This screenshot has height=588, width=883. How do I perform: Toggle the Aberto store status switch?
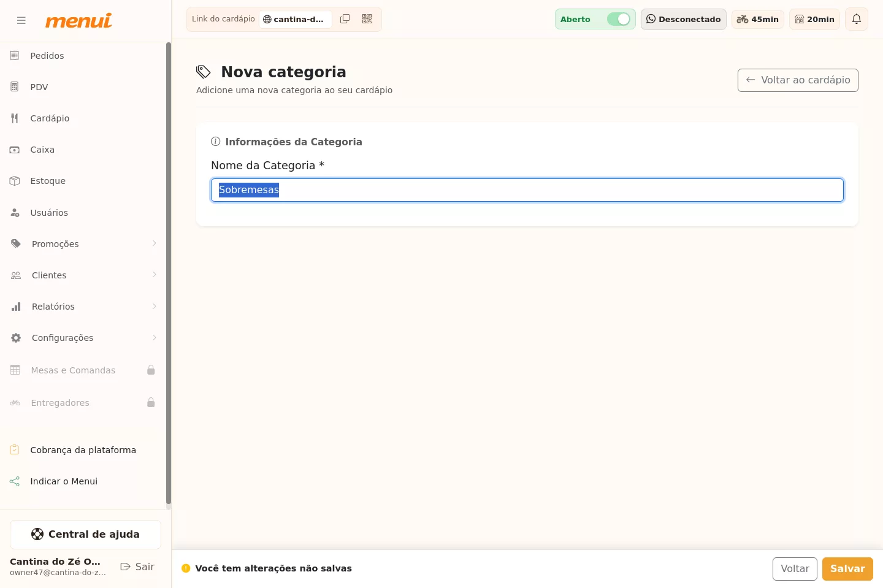619,19
